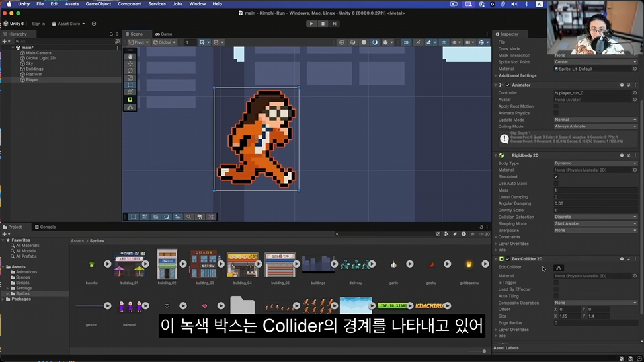Image resolution: width=644 pixels, height=362 pixels.
Task: Open the Assets menu
Action: point(72,4)
